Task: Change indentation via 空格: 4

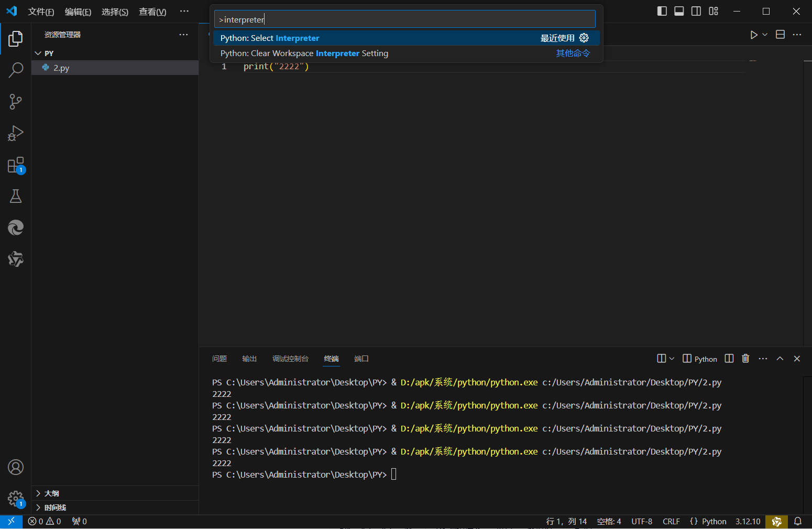Action: [609, 521]
